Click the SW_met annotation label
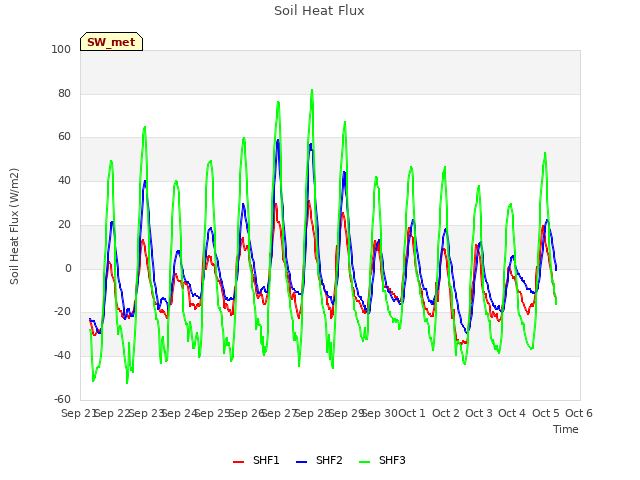The width and height of the screenshot is (640, 480). pyautogui.click(x=111, y=42)
